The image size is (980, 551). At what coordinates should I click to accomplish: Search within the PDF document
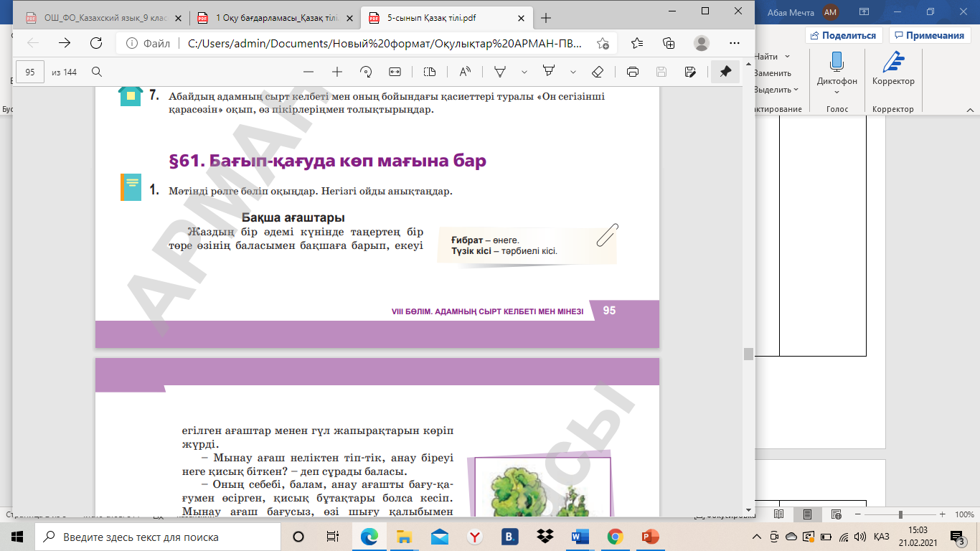click(x=96, y=72)
